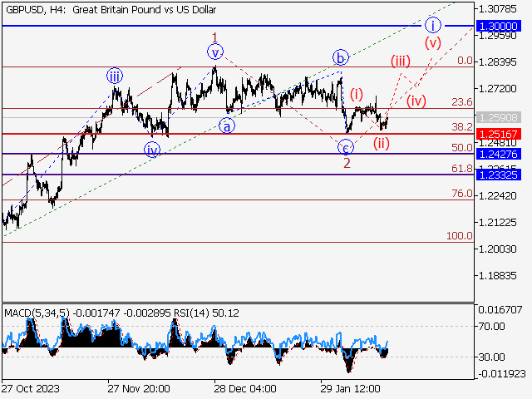The image size is (532, 399).
Task: Click the blue circled iii wave label
Action: (x=115, y=76)
